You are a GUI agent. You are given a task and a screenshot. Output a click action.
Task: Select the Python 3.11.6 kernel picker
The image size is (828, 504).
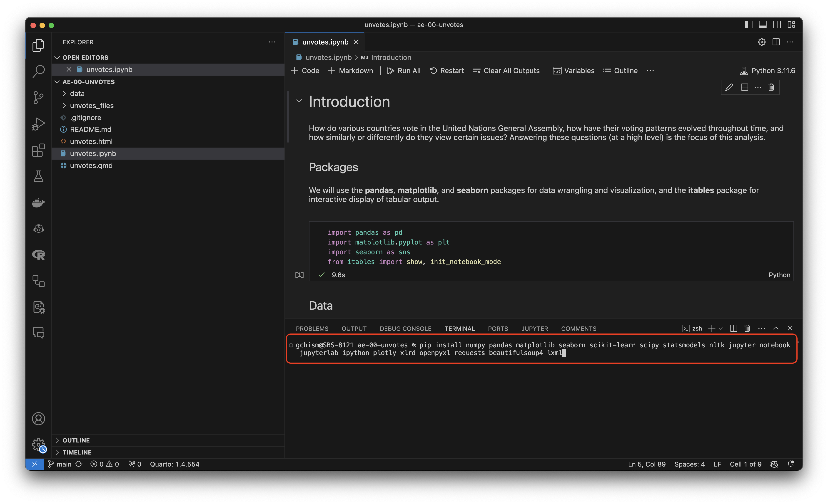coord(768,71)
